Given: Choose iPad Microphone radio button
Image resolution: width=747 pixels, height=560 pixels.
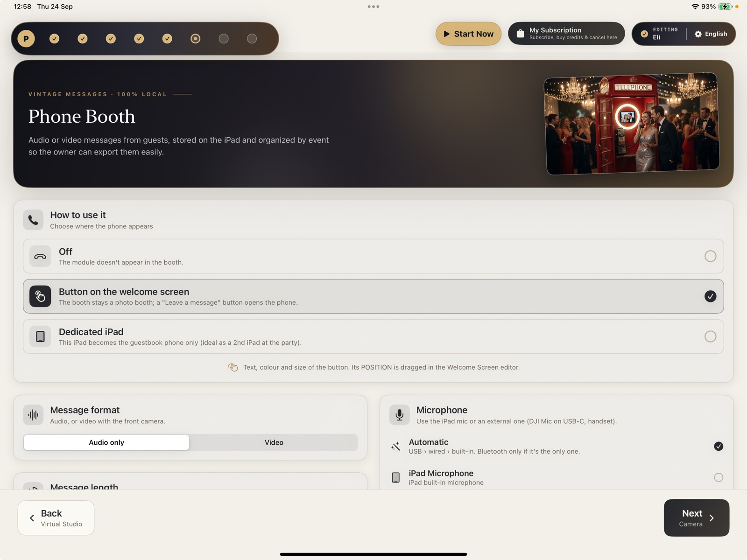Looking at the screenshot, I should point(719,477).
